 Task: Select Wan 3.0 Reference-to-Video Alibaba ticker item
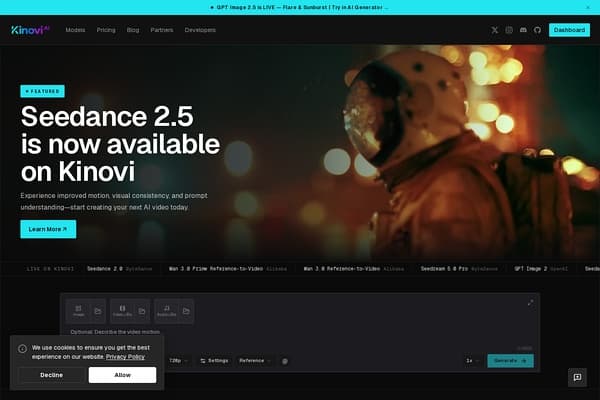tap(354, 269)
